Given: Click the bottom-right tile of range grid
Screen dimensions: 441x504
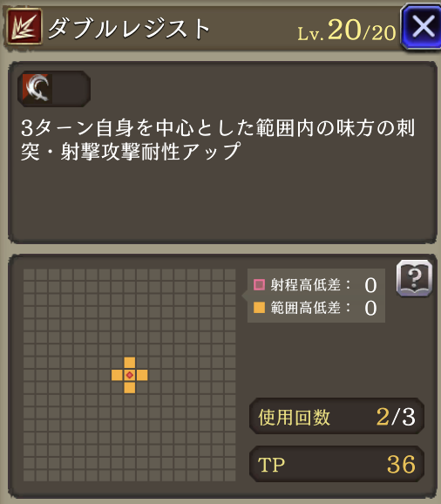Looking at the screenshot, I should [x=230, y=476].
